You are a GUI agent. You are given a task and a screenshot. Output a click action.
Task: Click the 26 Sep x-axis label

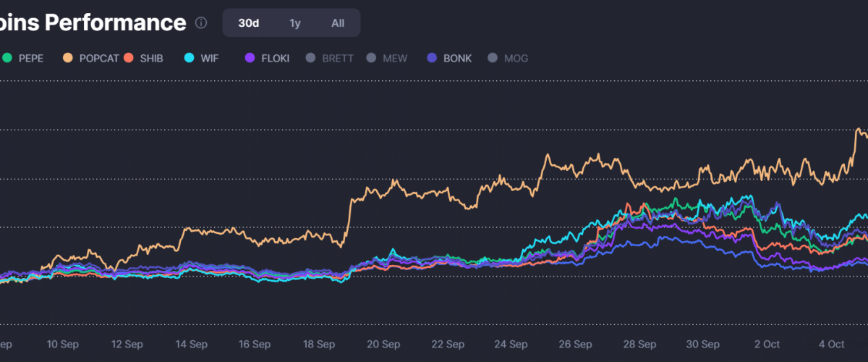click(576, 344)
